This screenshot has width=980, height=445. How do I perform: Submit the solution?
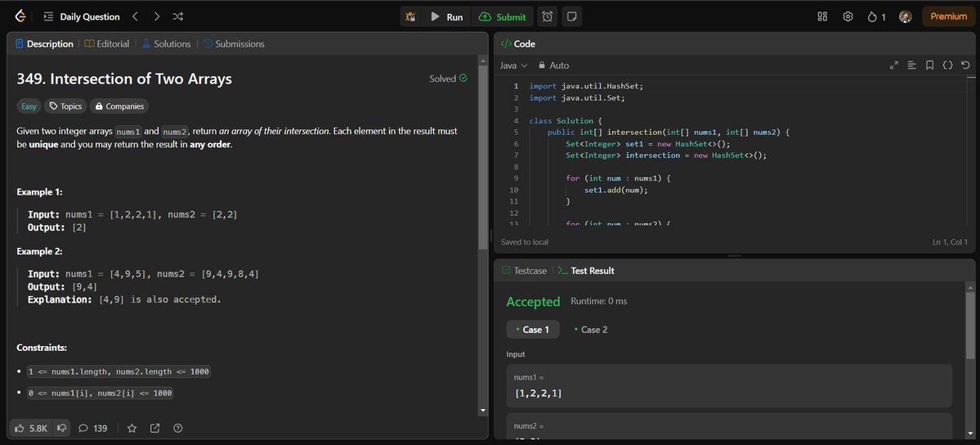(503, 17)
